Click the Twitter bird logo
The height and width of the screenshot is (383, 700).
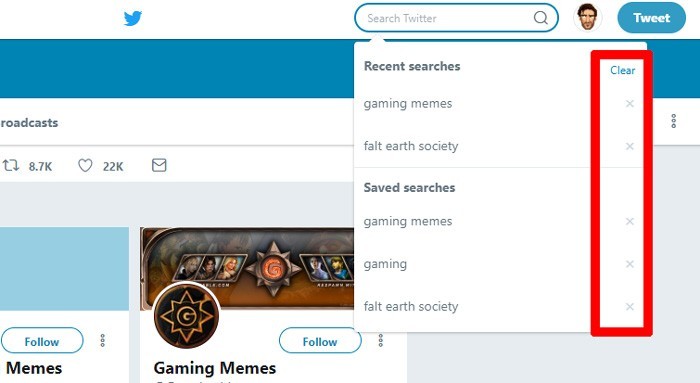(133, 18)
